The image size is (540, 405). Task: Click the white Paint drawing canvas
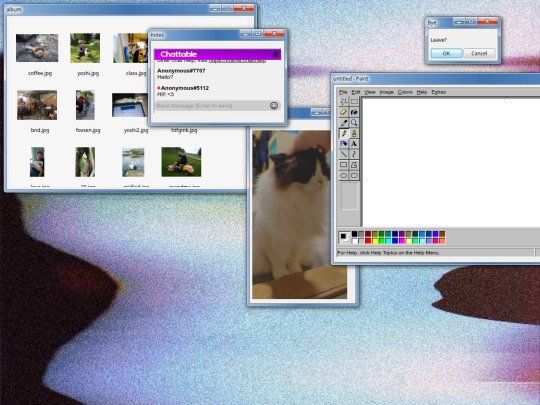point(451,162)
